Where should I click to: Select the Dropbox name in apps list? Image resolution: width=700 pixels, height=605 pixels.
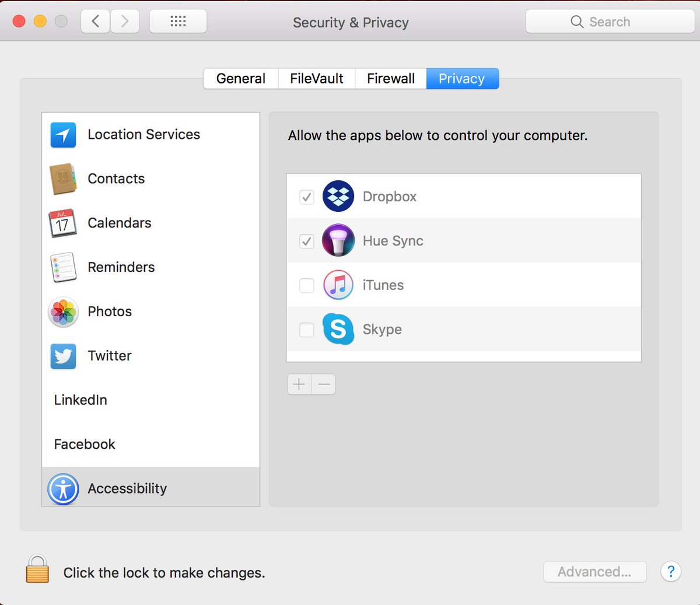(x=390, y=197)
